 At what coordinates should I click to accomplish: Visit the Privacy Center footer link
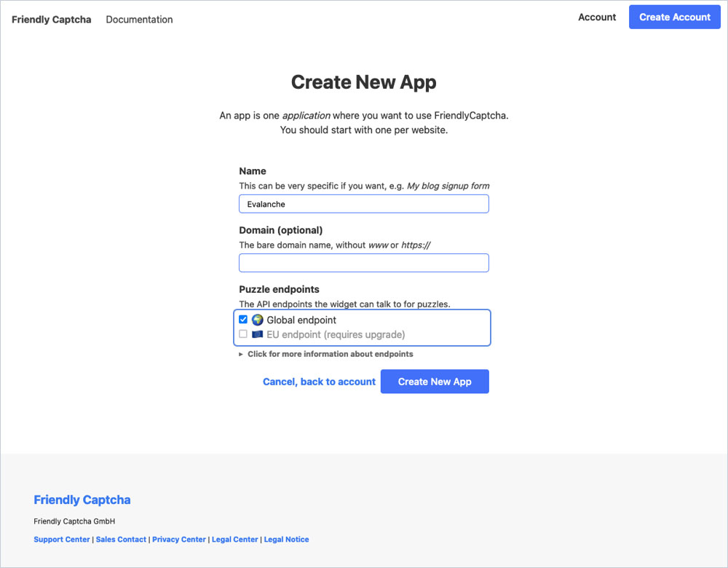click(179, 540)
